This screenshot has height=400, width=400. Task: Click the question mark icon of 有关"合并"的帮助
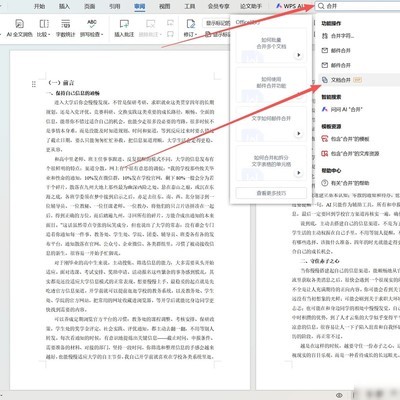(x=325, y=183)
